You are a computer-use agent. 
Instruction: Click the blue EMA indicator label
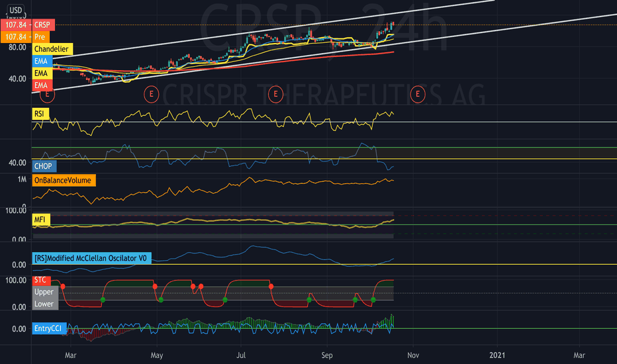pos(42,61)
